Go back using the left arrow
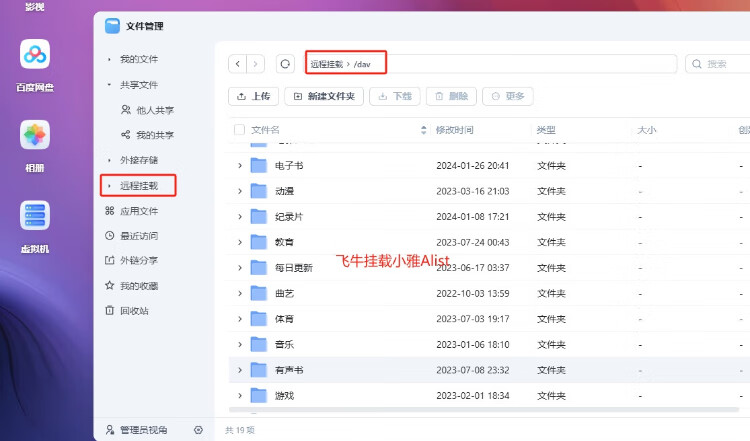Image resolution: width=750 pixels, height=441 pixels. (238, 64)
